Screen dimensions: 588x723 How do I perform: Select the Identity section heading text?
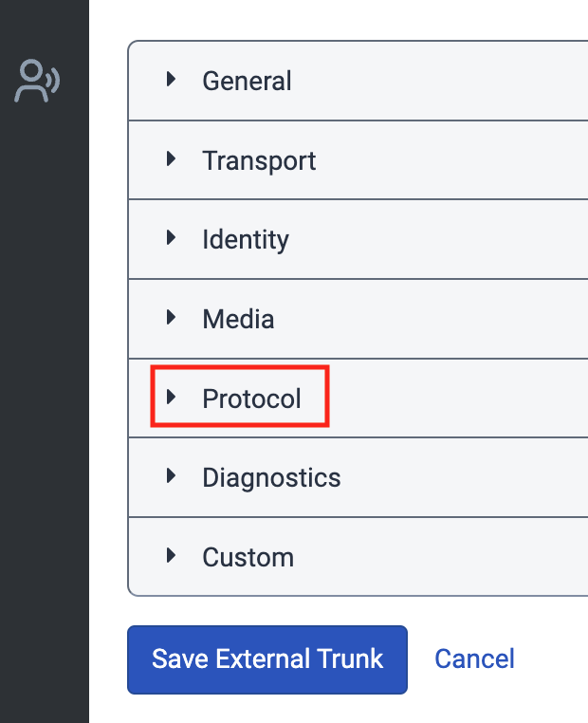click(x=245, y=239)
